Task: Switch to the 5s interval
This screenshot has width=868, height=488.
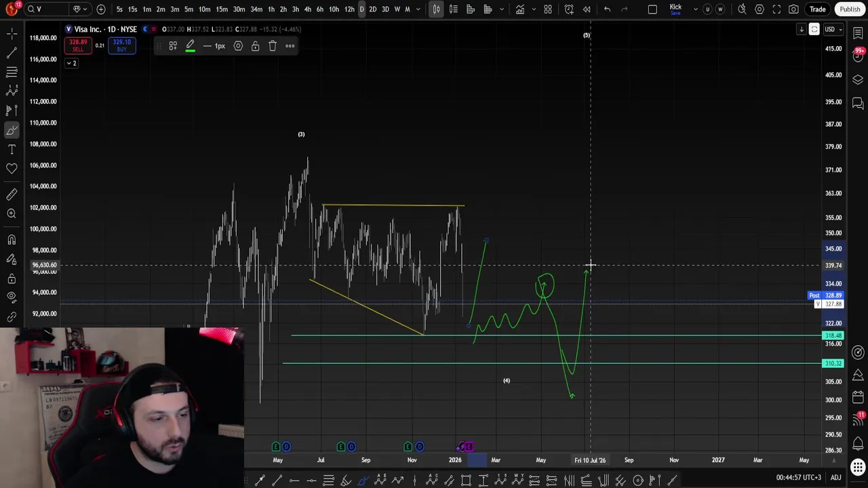Action: 119,9
